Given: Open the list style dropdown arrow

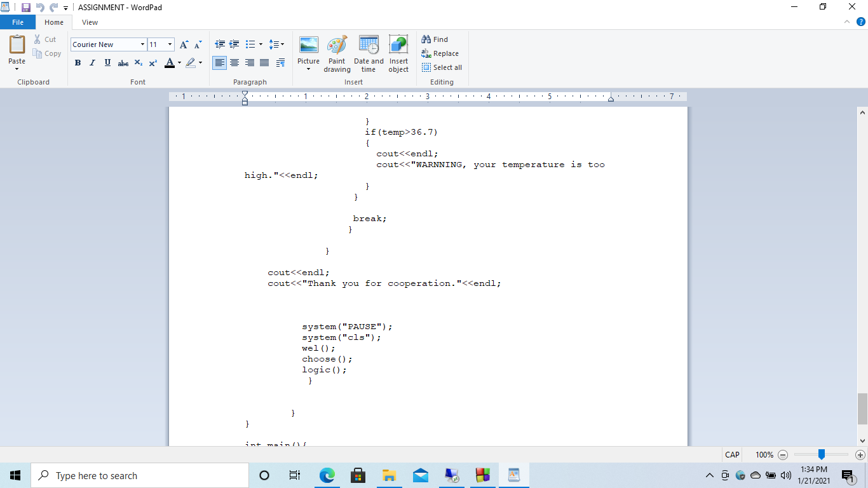Looking at the screenshot, I should 260,44.
